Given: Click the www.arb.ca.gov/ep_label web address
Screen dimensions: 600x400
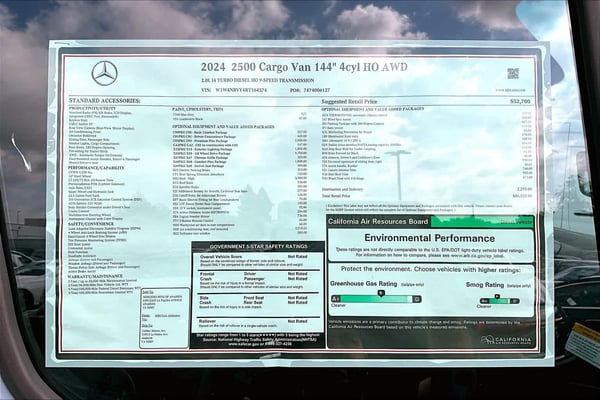Looking at the screenshot, I should [x=477, y=255].
